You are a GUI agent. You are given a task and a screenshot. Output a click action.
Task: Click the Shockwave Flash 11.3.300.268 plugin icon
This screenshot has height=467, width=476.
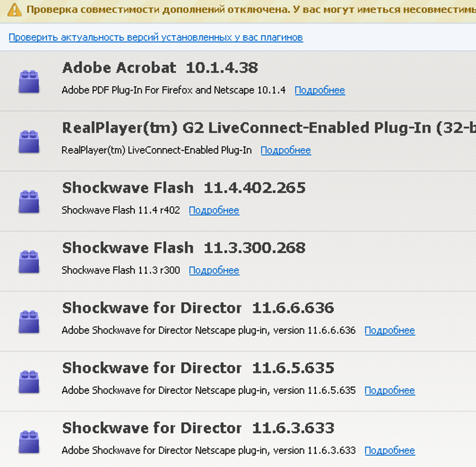click(x=29, y=262)
